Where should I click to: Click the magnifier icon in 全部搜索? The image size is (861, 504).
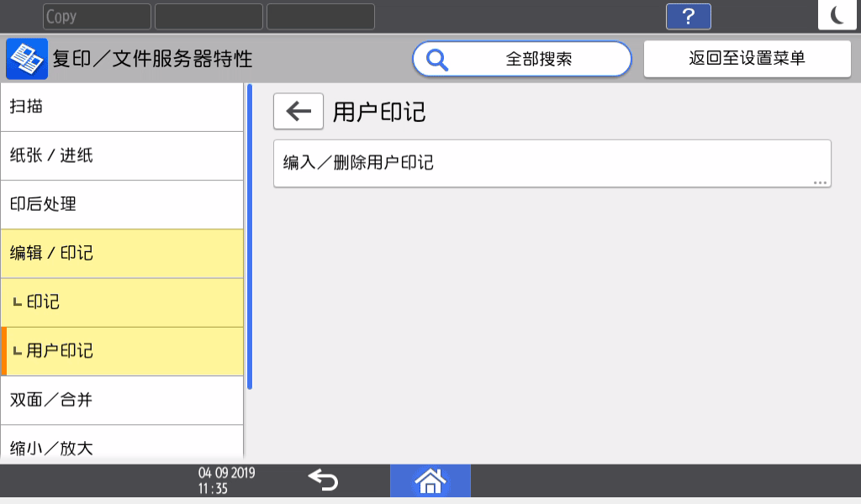438,59
